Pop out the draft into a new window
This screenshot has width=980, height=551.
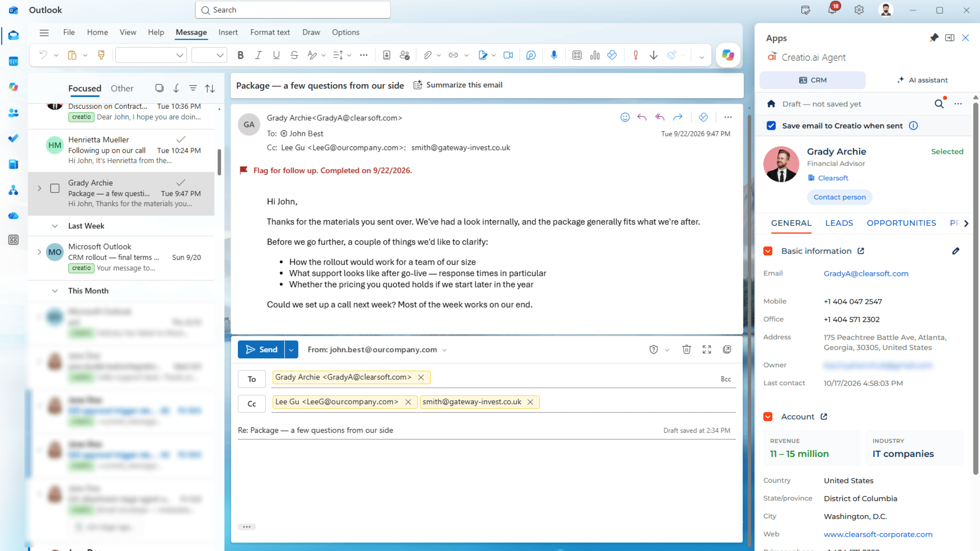click(727, 349)
